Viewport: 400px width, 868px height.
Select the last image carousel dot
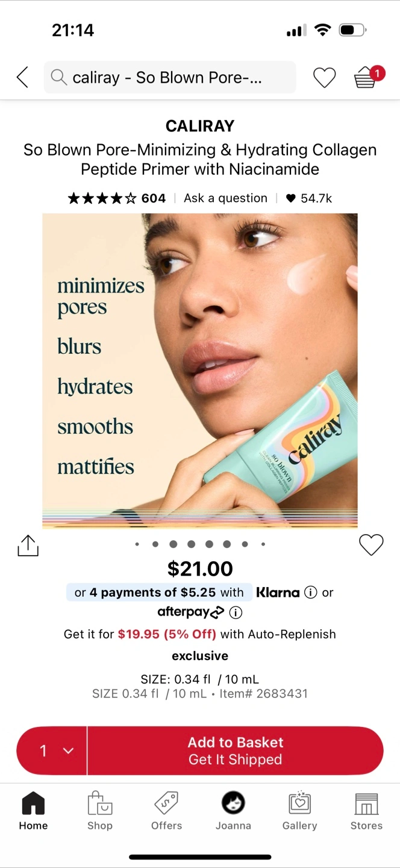coord(263,544)
